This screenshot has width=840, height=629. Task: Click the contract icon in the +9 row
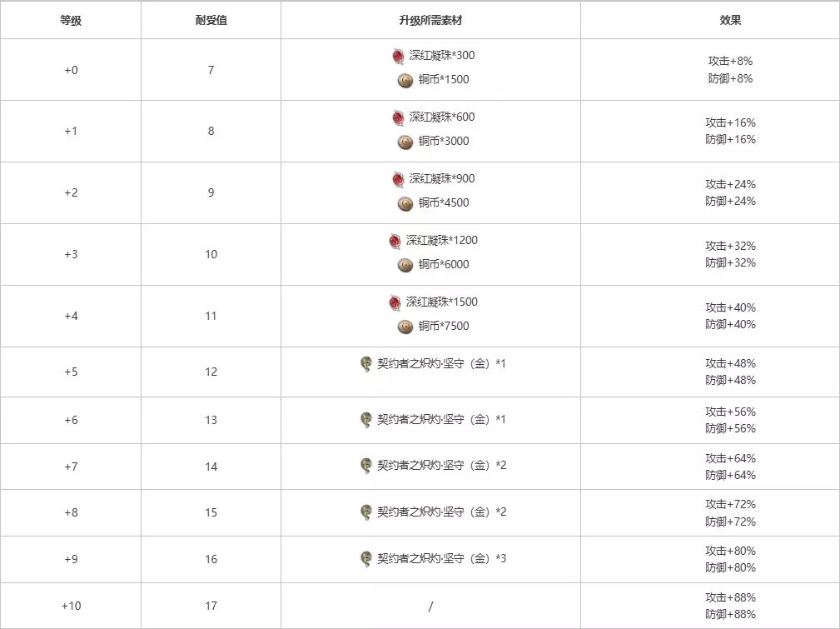[x=366, y=558]
